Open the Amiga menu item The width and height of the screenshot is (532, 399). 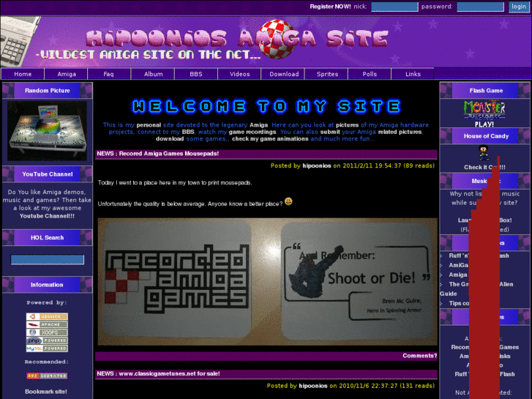67,74
